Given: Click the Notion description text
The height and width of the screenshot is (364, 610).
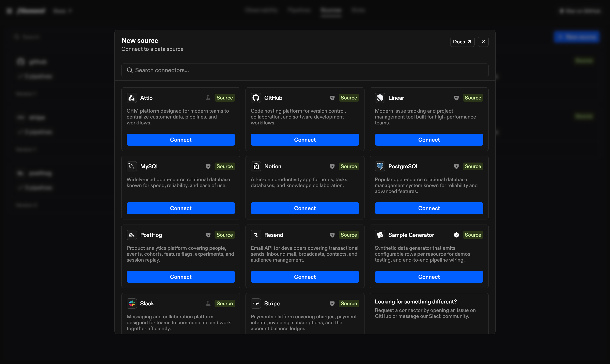Looking at the screenshot, I should [299, 182].
